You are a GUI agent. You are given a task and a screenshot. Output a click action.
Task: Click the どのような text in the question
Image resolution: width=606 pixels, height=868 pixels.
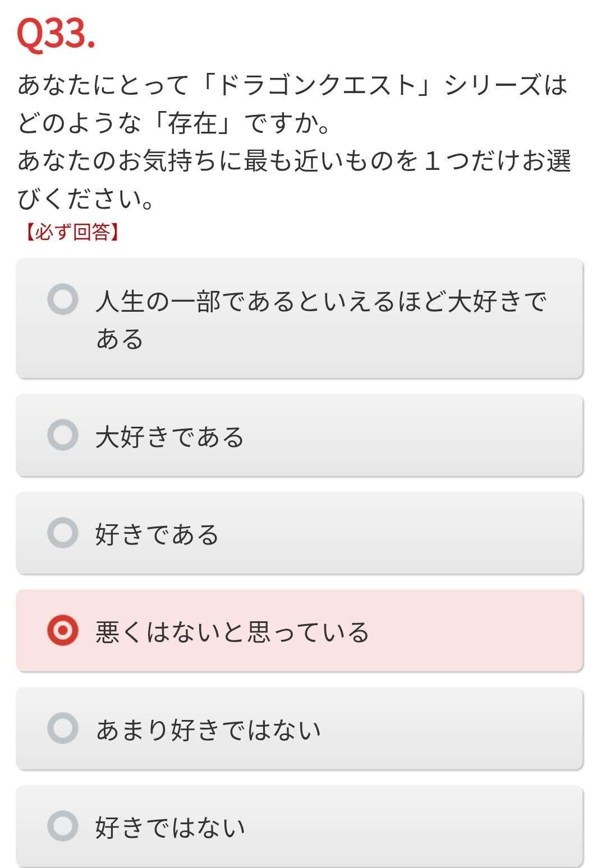coord(79,123)
